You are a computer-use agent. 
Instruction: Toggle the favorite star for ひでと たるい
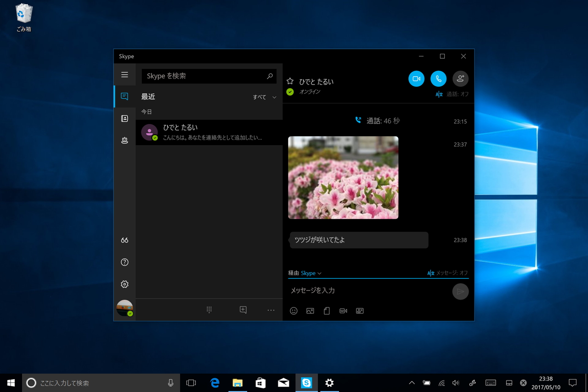290,81
